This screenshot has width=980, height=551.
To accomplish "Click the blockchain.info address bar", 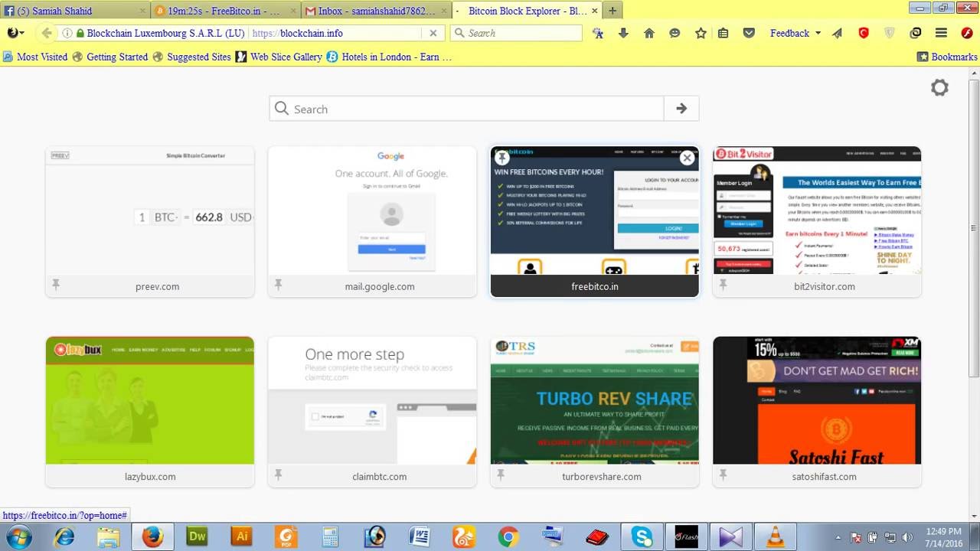I will click(337, 33).
